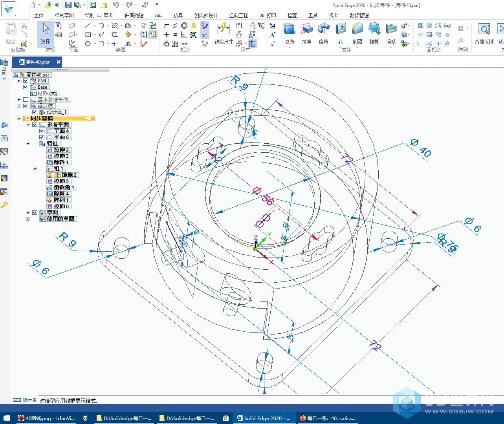Toggle the 草图 checkbox

[x=35, y=213]
